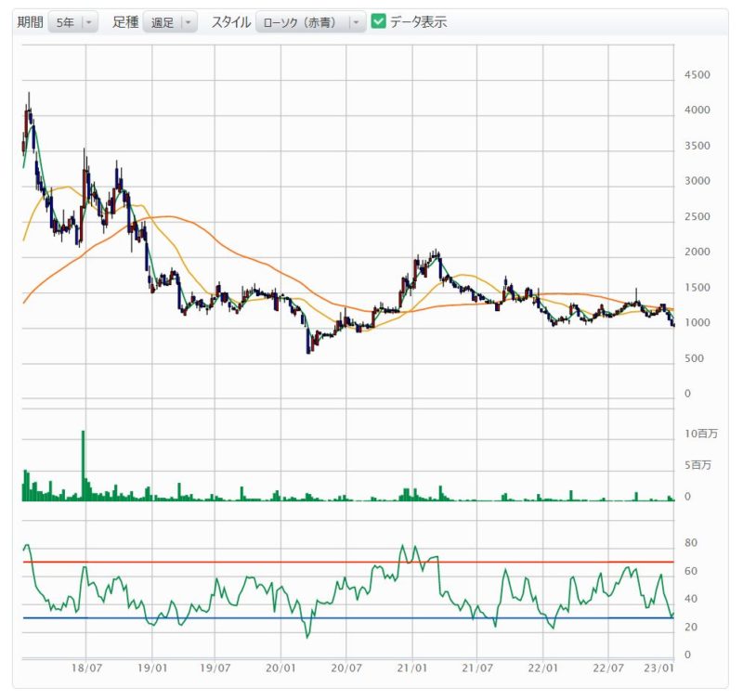Click the 21/07 date axis label
743x700 pixels.
[477, 668]
